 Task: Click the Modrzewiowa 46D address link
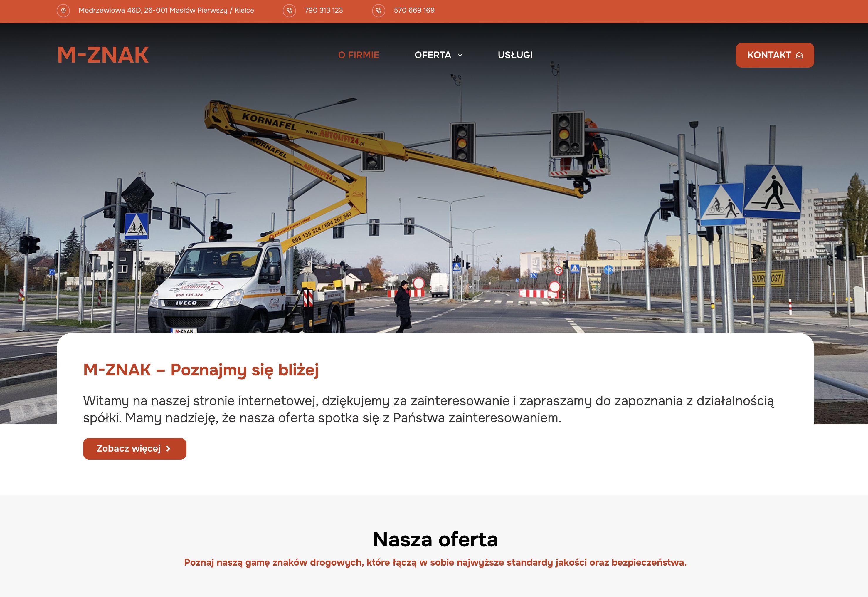[x=166, y=11]
